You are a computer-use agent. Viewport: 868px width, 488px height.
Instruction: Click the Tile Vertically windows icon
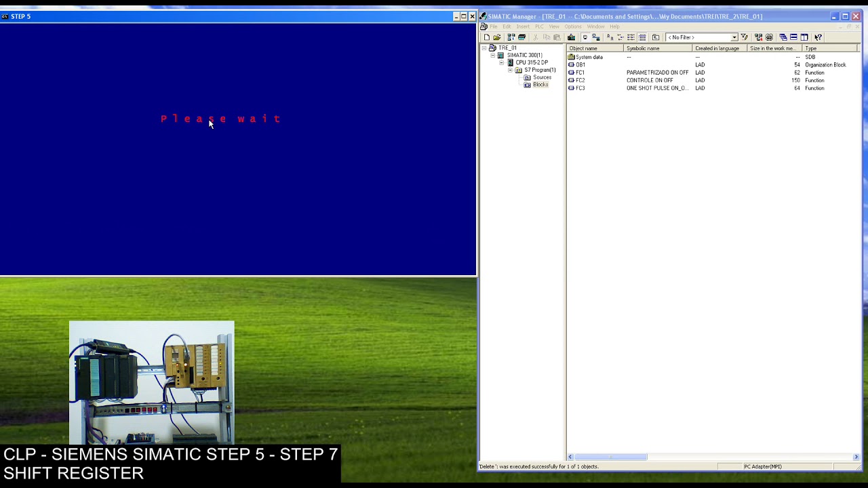(x=804, y=37)
